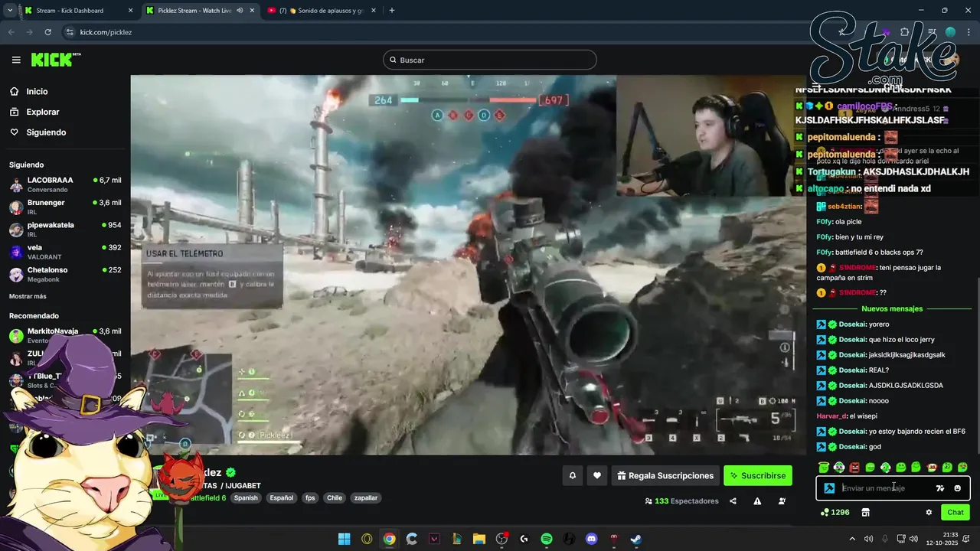Screen dimensions: 980x551
Task: Open the Kick hamburger menu
Action: pyautogui.click(x=16, y=60)
